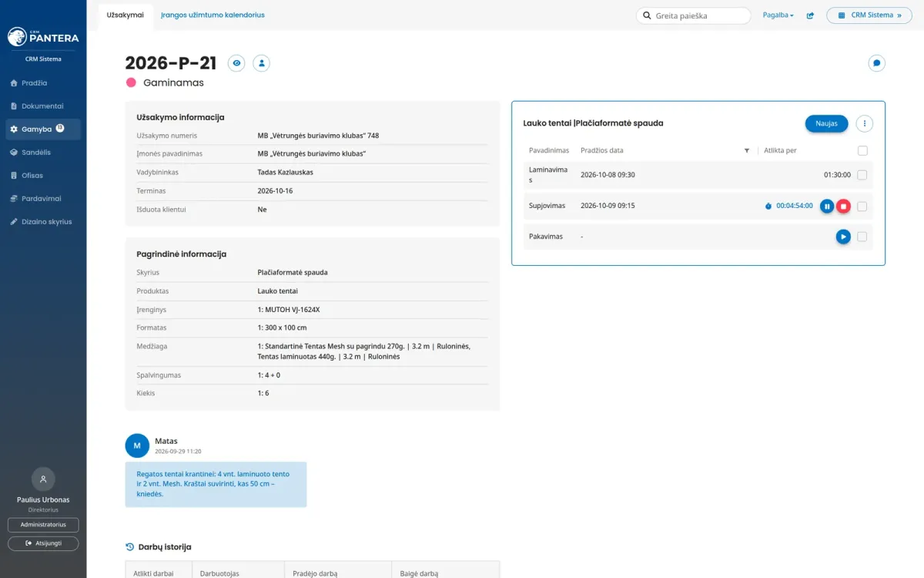This screenshot has width=924, height=578.
Task: Check the Laminavimas row checkbox
Action: (862, 175)
